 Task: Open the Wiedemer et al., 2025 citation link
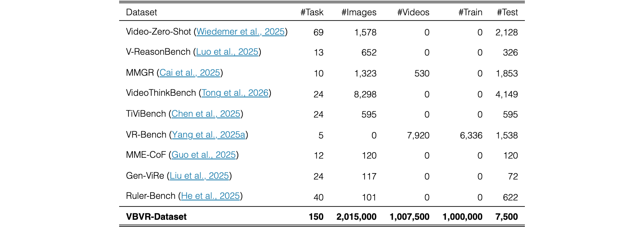click(x=241, y=32)
